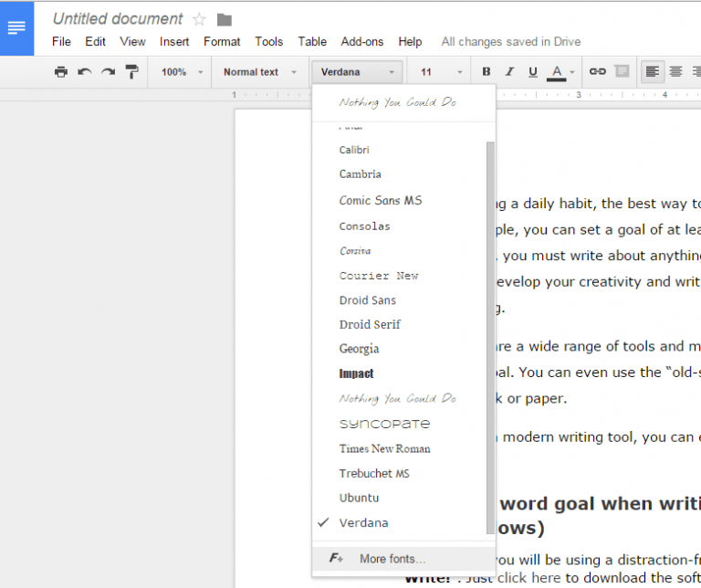Image resolution: width=701 pixels, height=588 pixels.
Task: Click the Undo arrow icon
Action: click(x=85, y=72)
